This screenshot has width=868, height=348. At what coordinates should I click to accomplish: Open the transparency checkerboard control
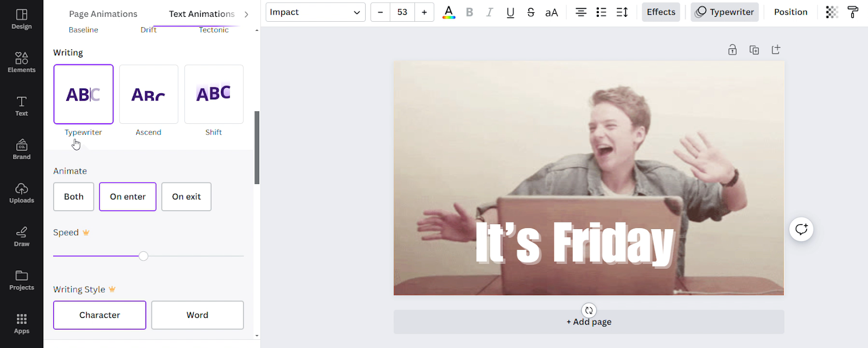[x=832, y=12]
